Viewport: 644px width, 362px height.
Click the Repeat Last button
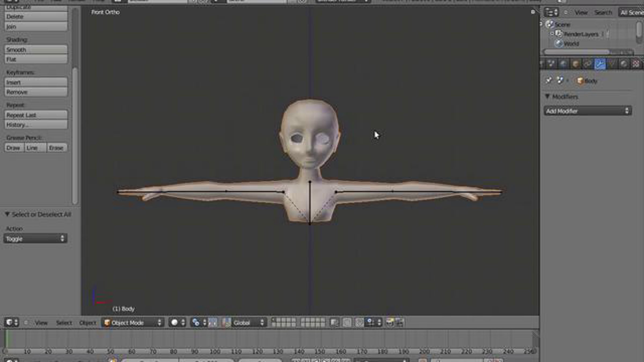36,115
